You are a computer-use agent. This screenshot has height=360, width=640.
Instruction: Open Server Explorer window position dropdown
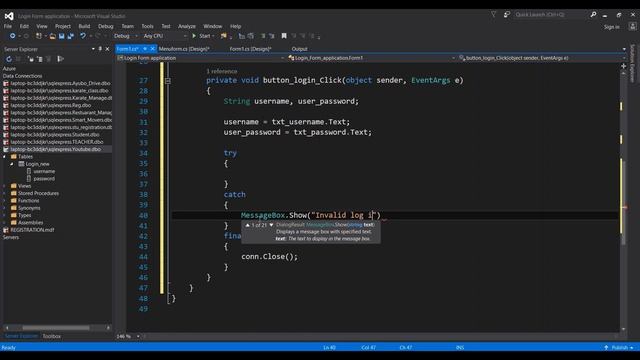93,49
